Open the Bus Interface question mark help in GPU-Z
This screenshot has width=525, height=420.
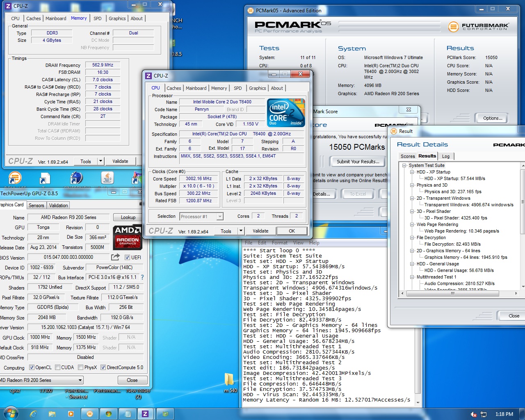pos(142,277)
